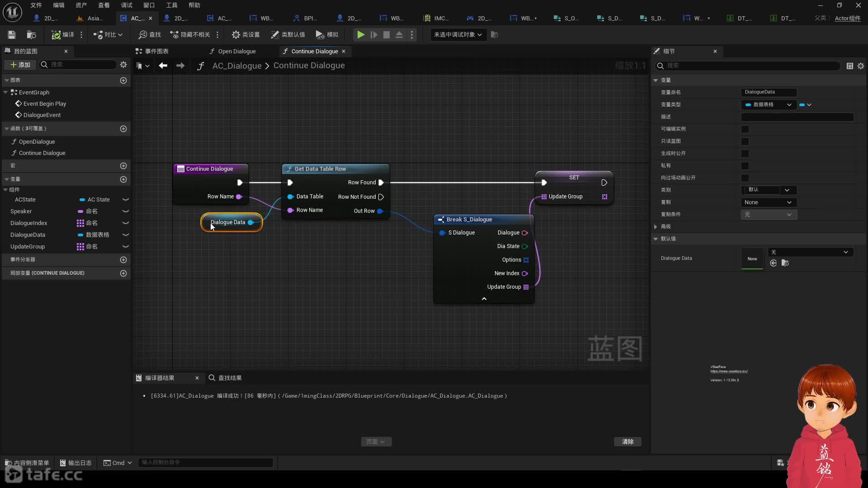Focus the My Blueprint search field
This screenshot has height=488, width=868.
tap(78, 65)
